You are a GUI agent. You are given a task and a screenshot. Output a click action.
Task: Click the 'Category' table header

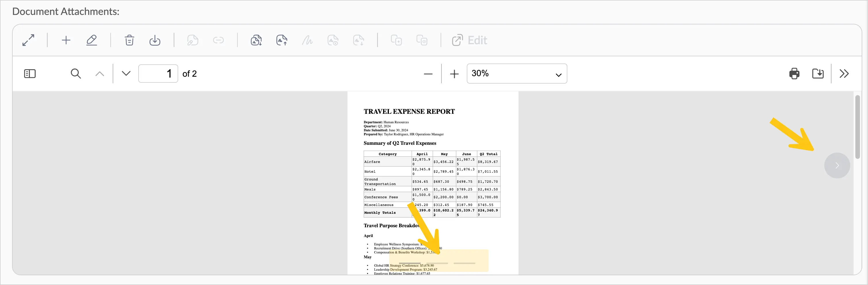pos(387,154)
